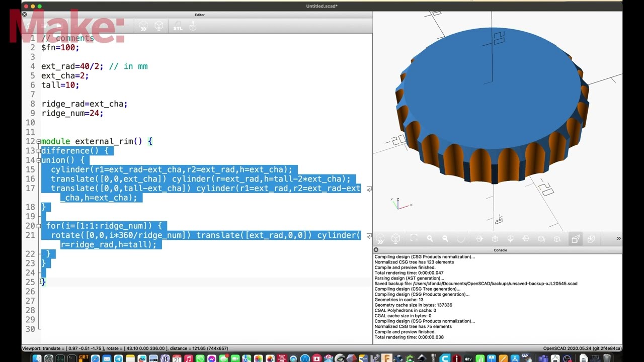Viewport: 644px width, 362px height.
Task: Click 'Saved backup file' line in Console
Action: (x=476, y=284)
